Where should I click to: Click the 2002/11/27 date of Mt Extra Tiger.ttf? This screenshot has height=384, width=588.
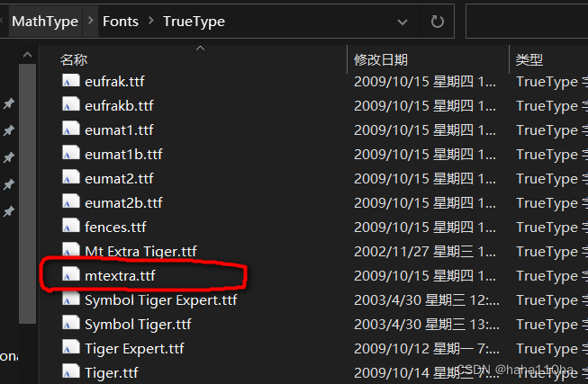pos(424,252)
